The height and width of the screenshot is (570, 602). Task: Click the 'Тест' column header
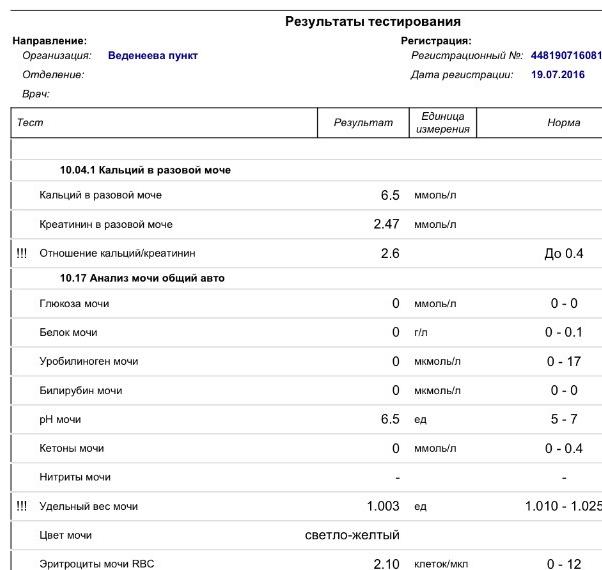[30, 123]
